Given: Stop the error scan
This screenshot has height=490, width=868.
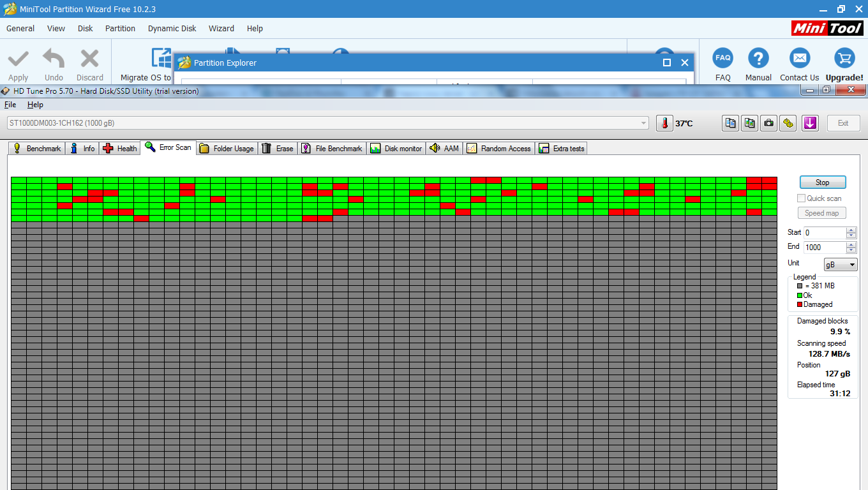Looking at the screenshot, I should [823, 182].
